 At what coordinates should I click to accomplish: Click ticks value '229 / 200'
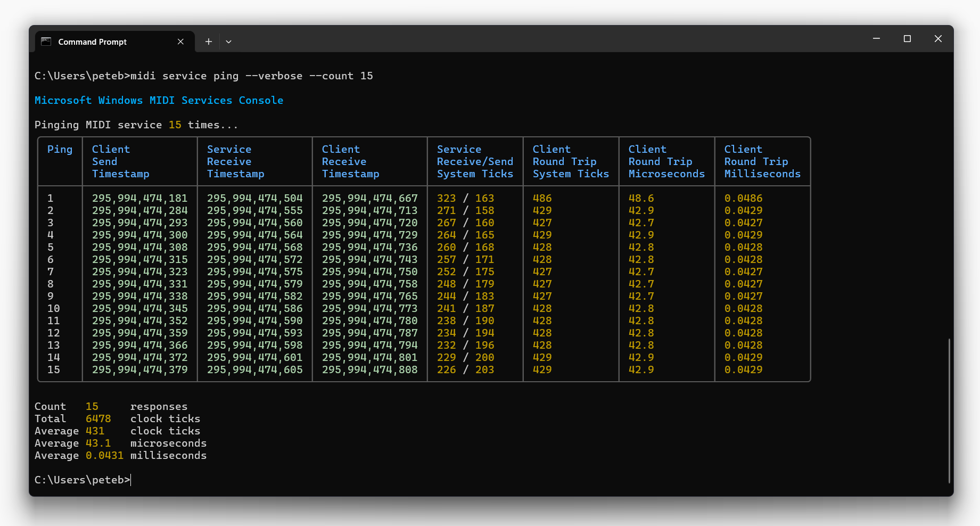466,358
